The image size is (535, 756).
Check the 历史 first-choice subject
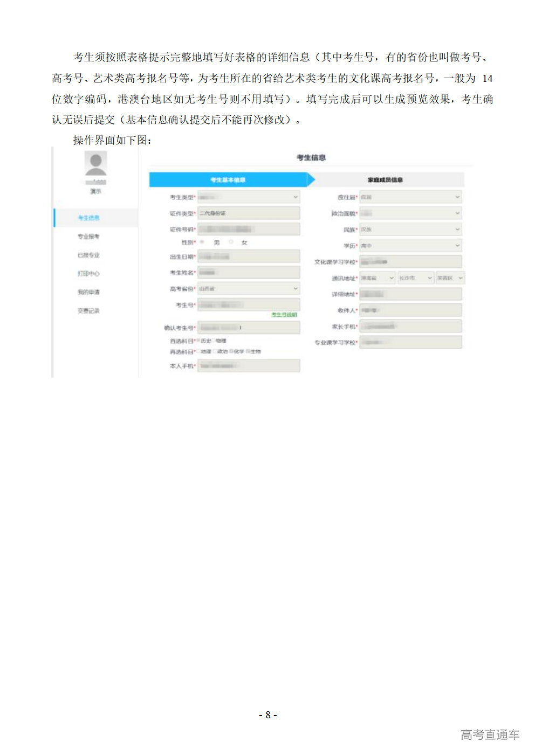(199, 341)
